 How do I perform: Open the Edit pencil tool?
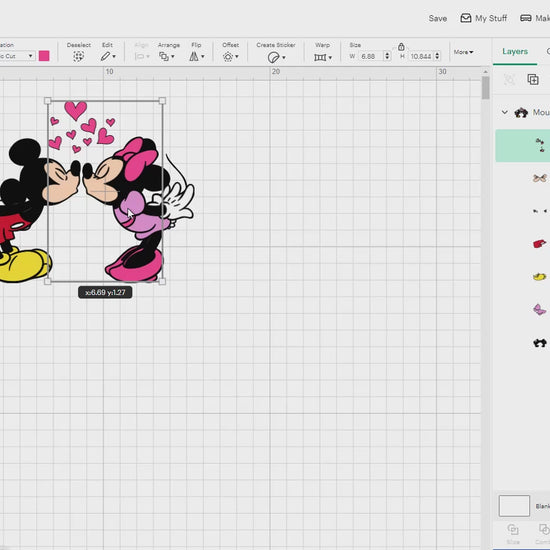tap(106, 56)
